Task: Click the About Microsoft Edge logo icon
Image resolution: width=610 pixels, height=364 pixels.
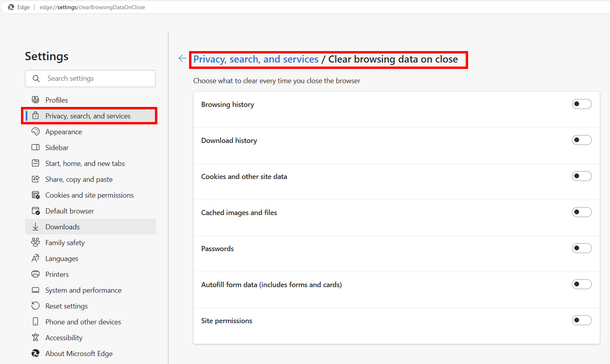Action: [x=36, y=353]
